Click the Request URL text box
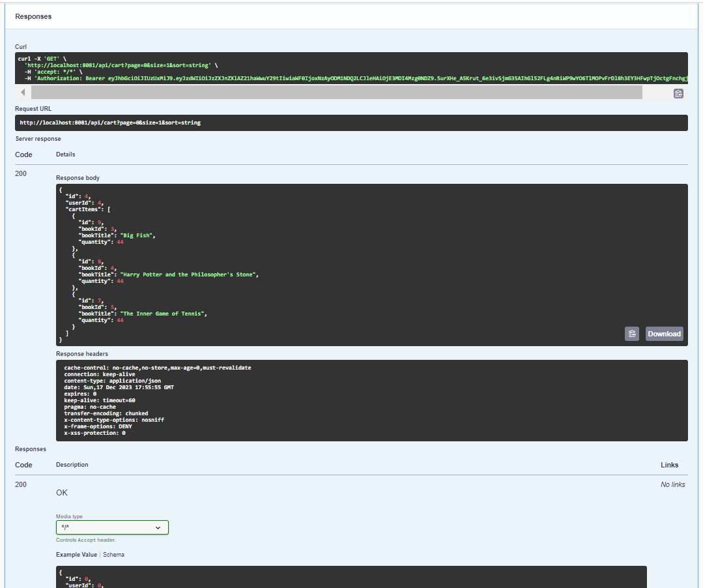This screenshot has height=588, width=703. point(351,123)
